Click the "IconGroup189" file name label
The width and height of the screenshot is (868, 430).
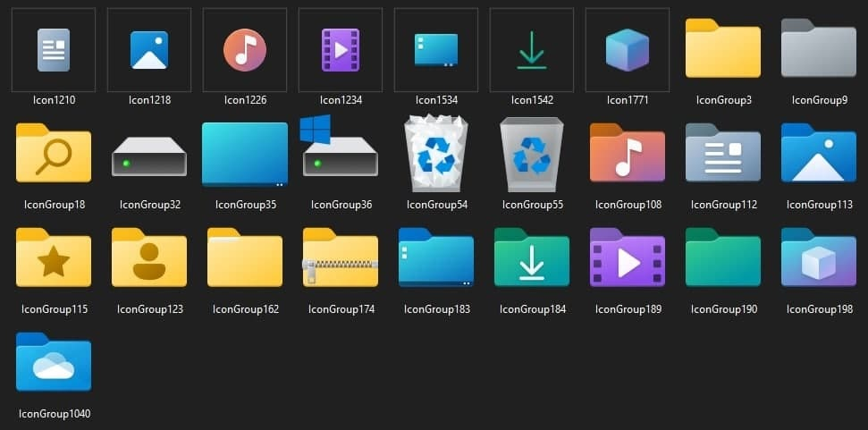pos(628,308)
